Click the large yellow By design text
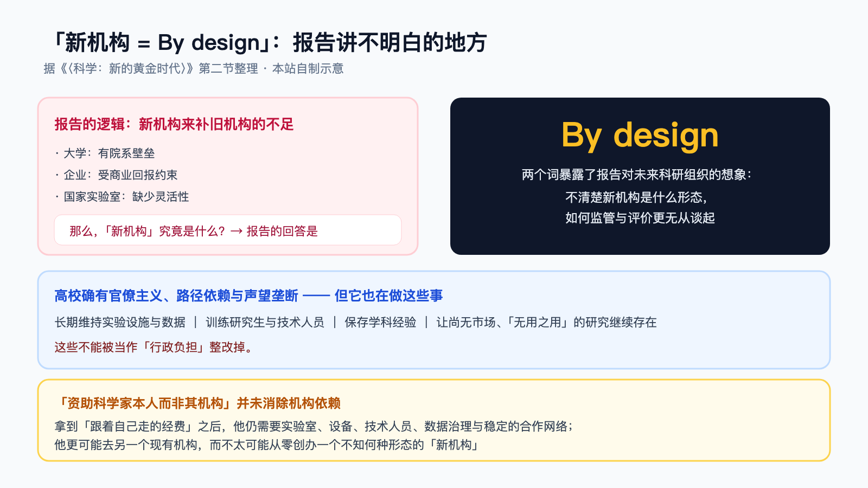Image resolution: width=868 pixels, height=488 pixels. pos(640,135)
